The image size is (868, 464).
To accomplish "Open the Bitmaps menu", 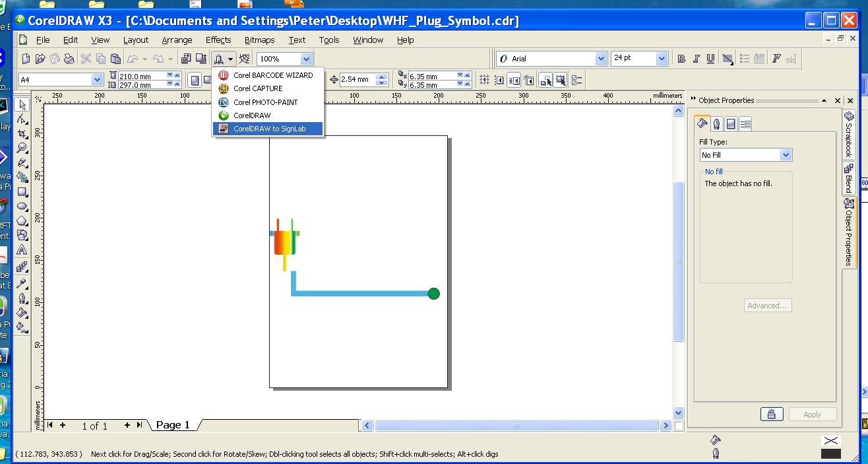I will click(259, 40).
